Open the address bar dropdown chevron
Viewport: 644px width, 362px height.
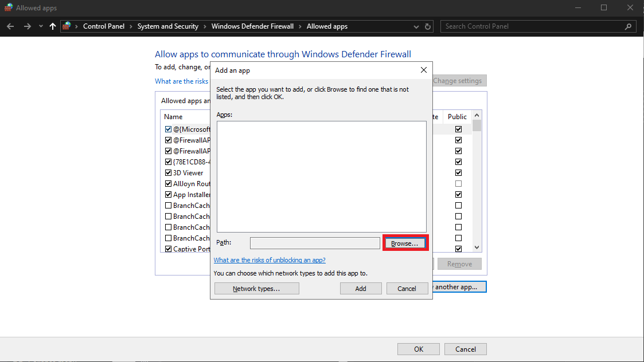point(416,26)
